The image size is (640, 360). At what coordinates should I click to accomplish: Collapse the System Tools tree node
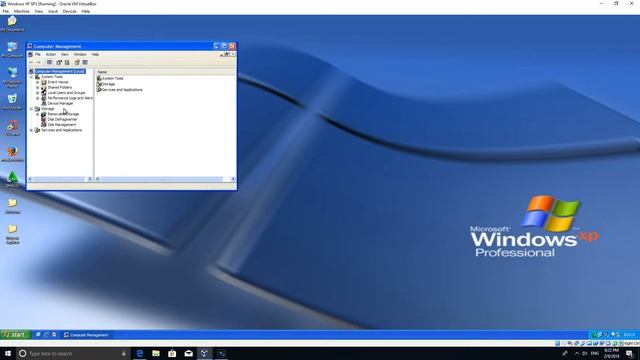(31, 77)
